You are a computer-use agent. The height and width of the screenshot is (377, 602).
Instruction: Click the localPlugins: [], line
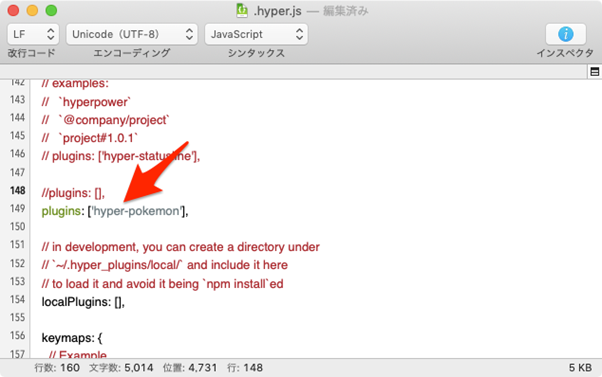tap(83, 302)
